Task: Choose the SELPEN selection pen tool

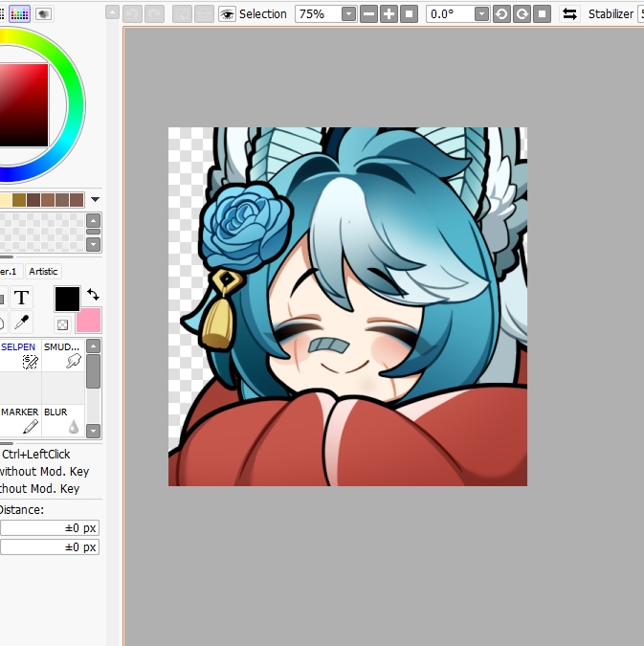Action: click(x=20, y=355)
